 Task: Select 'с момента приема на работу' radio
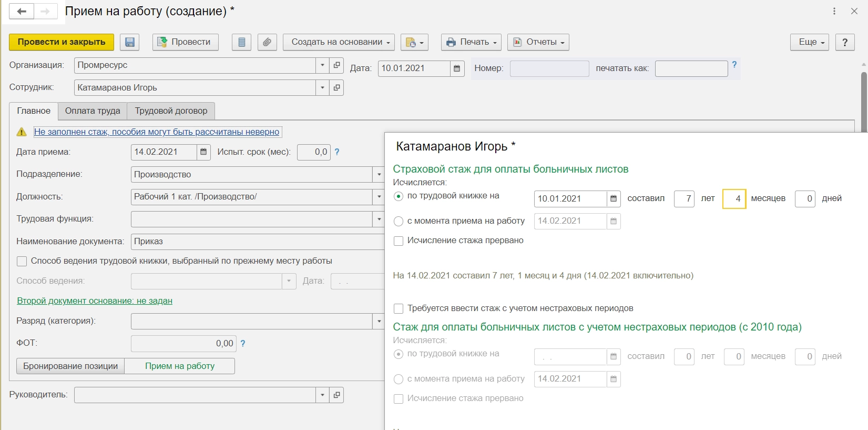399,221
